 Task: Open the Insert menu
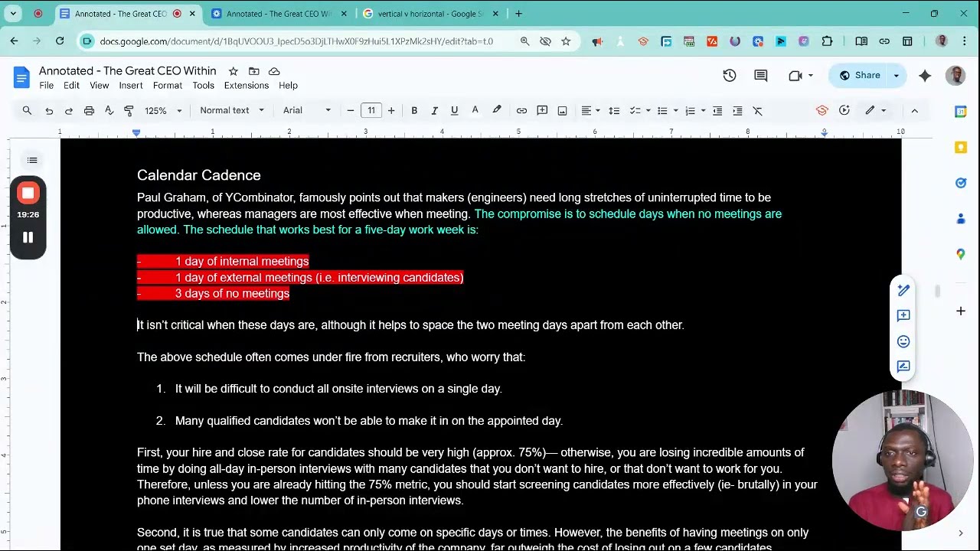coord(131,86)
